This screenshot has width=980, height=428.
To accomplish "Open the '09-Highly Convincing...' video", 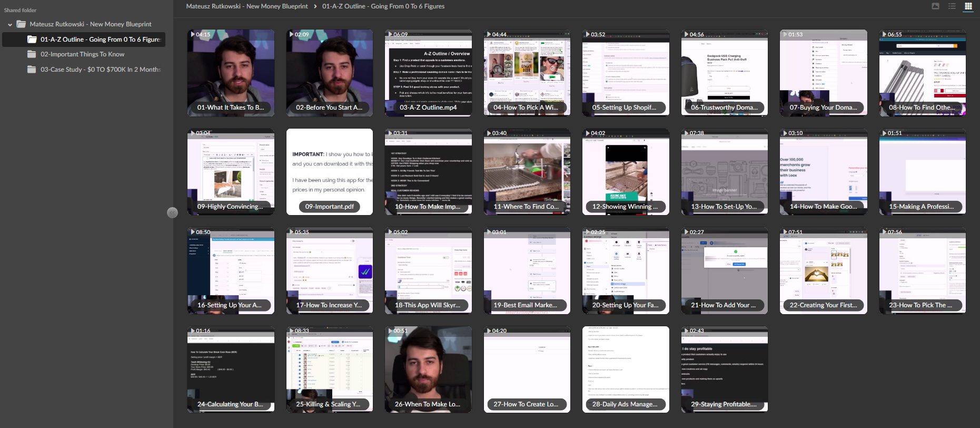I will click(231, 172).
